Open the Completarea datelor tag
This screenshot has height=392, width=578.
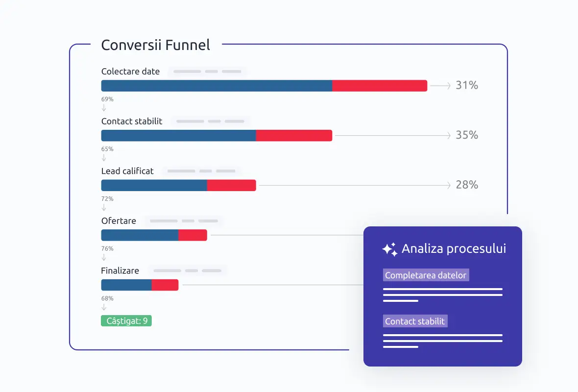pos(426,275)
